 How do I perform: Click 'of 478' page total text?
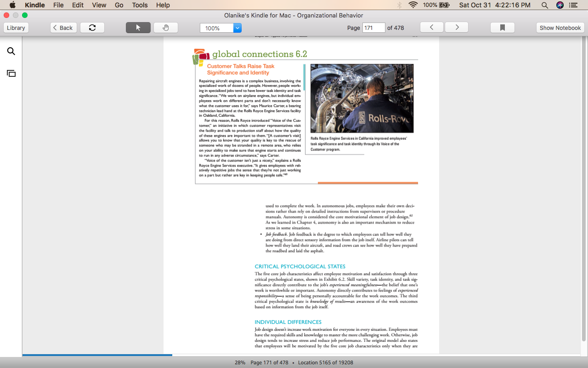point(396,28)
